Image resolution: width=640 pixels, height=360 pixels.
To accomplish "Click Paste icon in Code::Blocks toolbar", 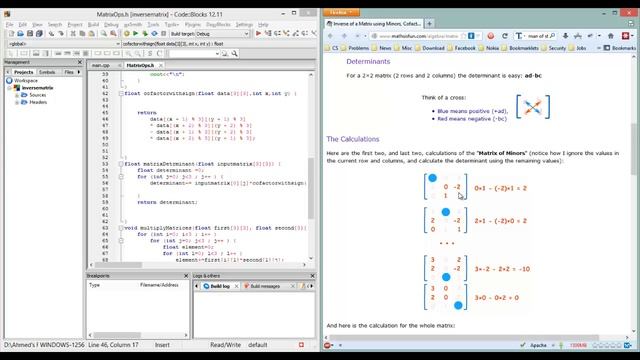I will (x=92, y=34).
